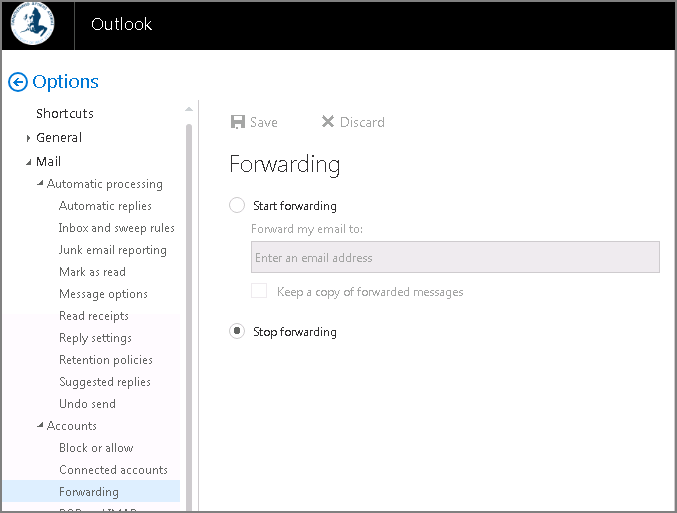
Task: Select the Stop forwarding radio button
Action: [x=237, y=331]
